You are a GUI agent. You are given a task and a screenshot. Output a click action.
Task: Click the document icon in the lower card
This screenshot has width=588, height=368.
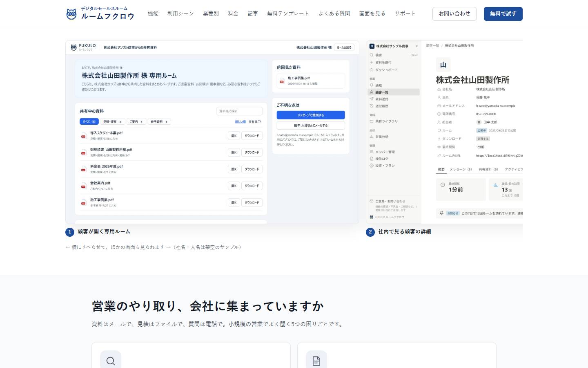click(316, 361)
